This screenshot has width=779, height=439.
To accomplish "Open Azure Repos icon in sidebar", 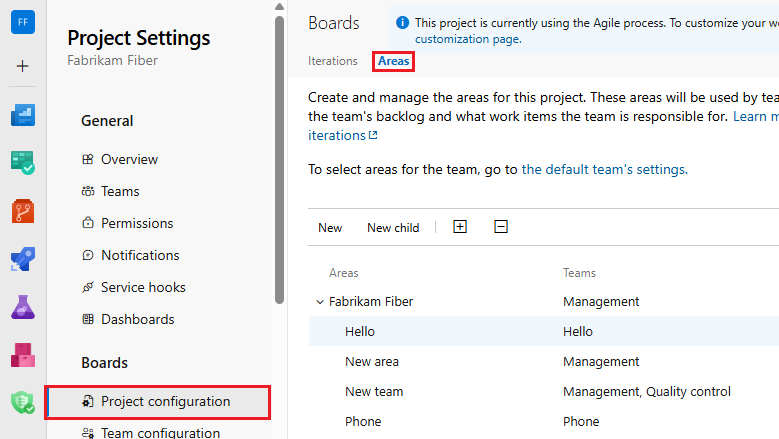I will (x=23, y=211).
